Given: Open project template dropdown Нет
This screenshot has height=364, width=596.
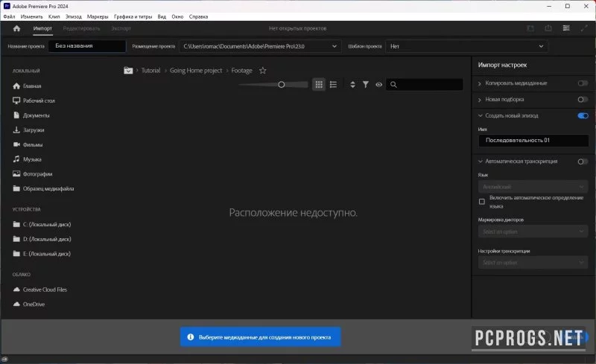Looking at the screenshot, I should point(467,46).
